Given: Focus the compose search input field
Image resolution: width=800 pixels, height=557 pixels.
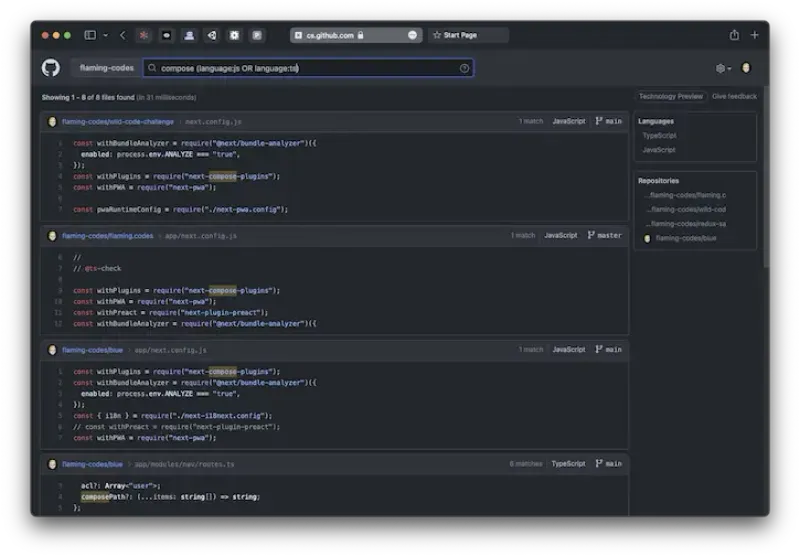Looking at the screenshot, I should click(308, 68).
